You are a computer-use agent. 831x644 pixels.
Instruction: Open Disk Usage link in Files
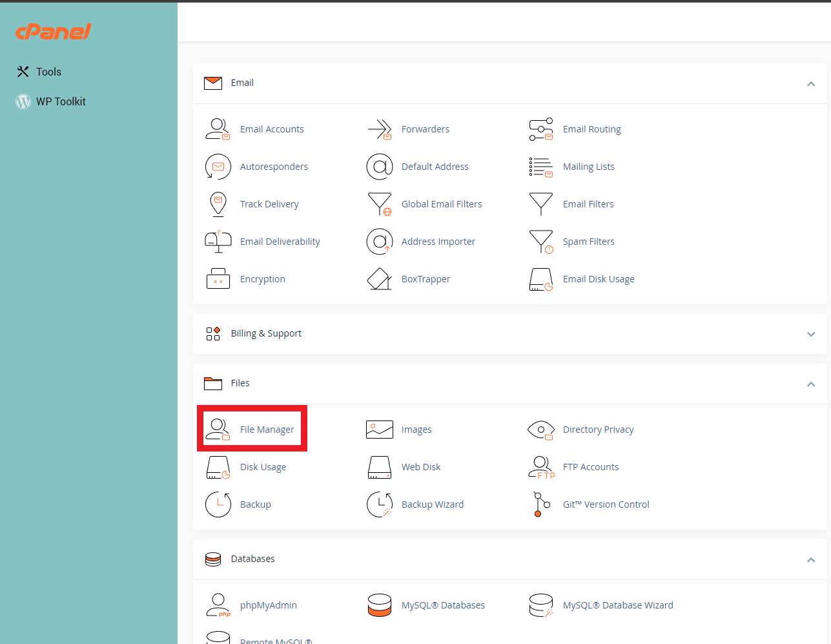[x=263, y=467]
